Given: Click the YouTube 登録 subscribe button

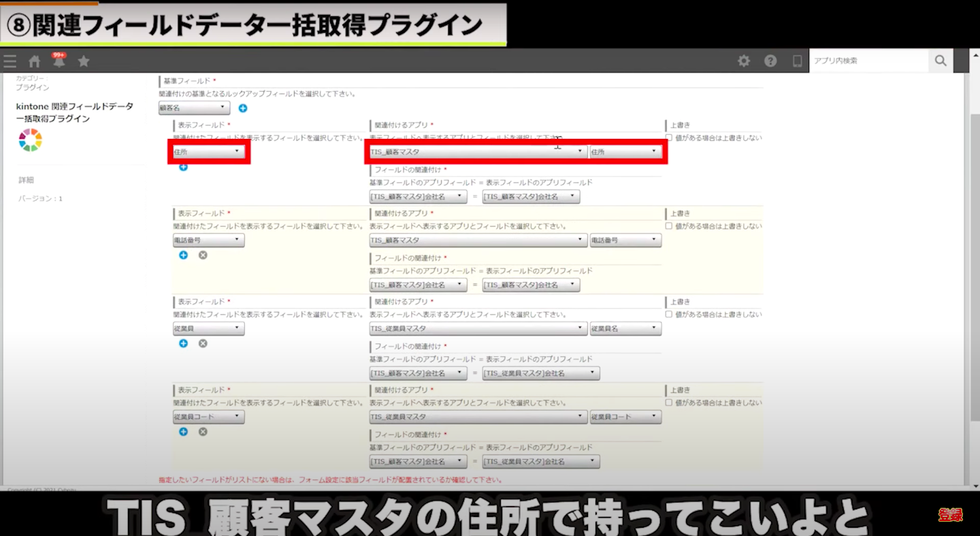Looking at the screenshot, I should [951, 516].
